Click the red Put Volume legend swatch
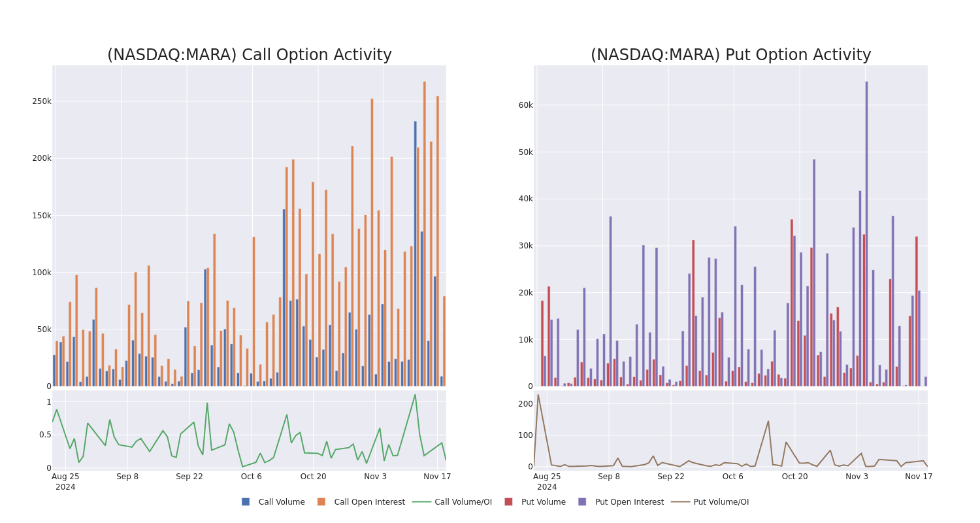 click(508, 502)
